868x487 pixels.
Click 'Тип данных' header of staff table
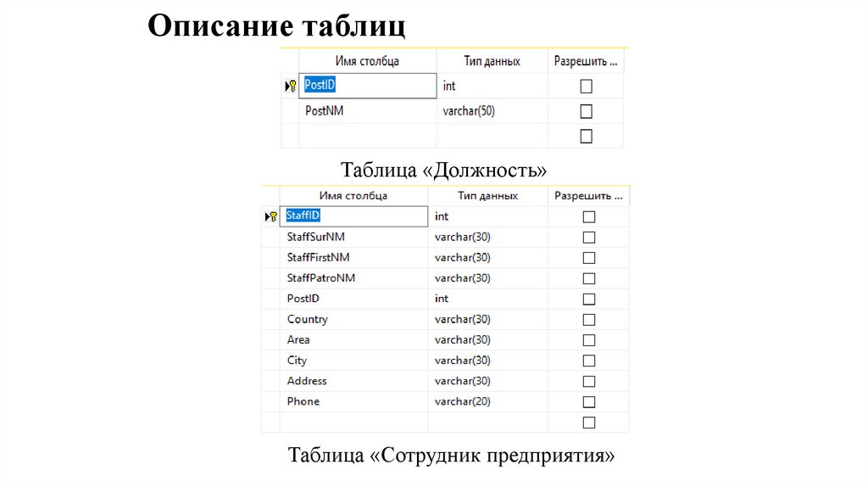click(487, 196)
